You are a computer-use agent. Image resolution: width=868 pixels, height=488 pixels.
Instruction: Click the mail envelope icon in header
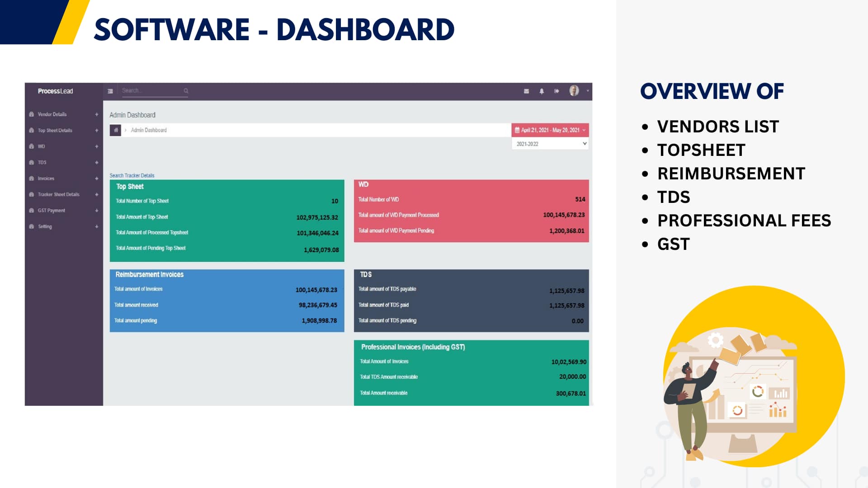click(x=526, y=91)
